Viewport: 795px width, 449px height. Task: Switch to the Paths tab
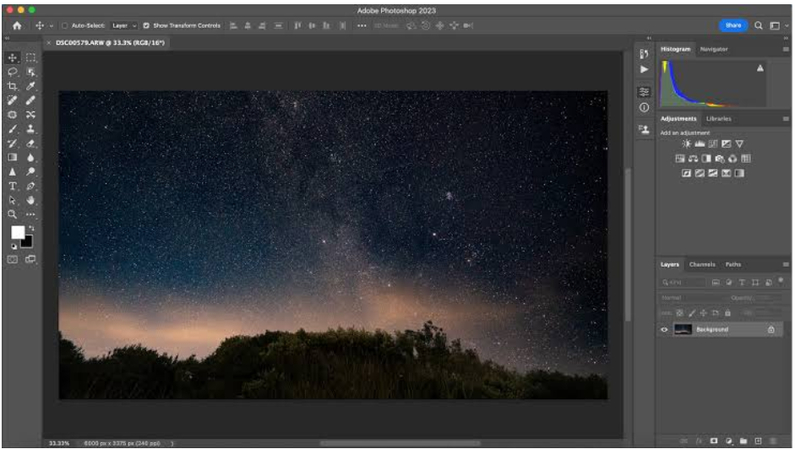pos(733,265)
